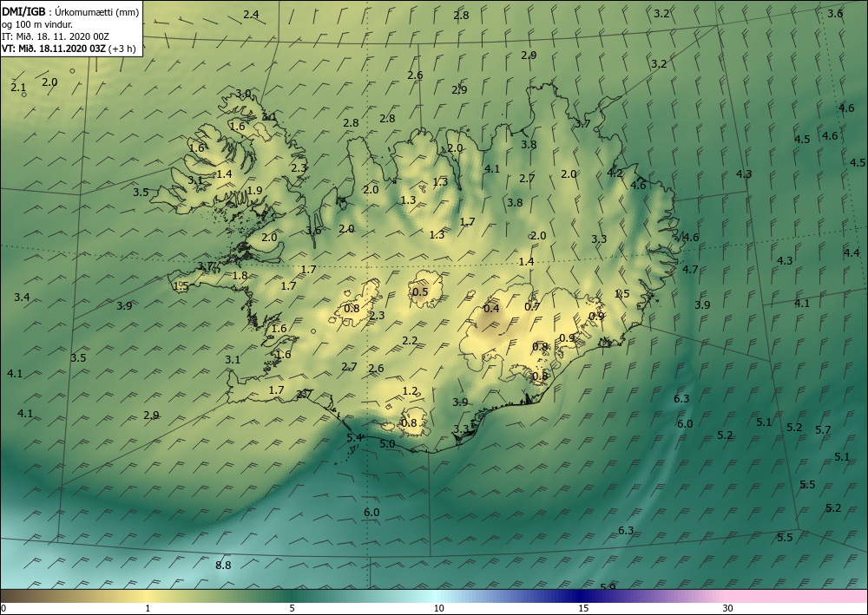Click the 4.7 value on the map
The image size is (868, 615).
690,270
